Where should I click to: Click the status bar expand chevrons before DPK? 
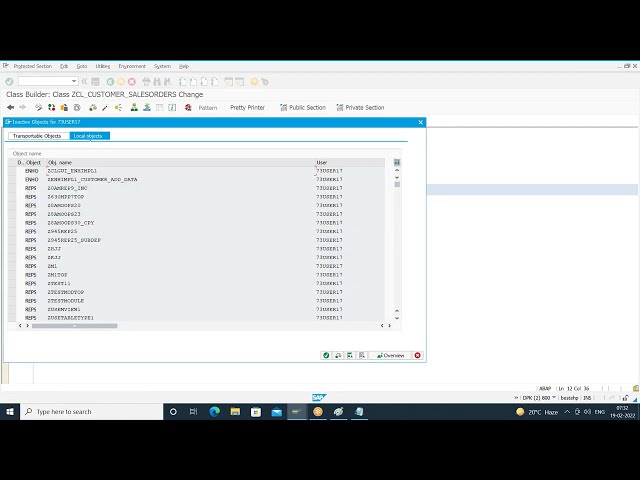point(516,398)
